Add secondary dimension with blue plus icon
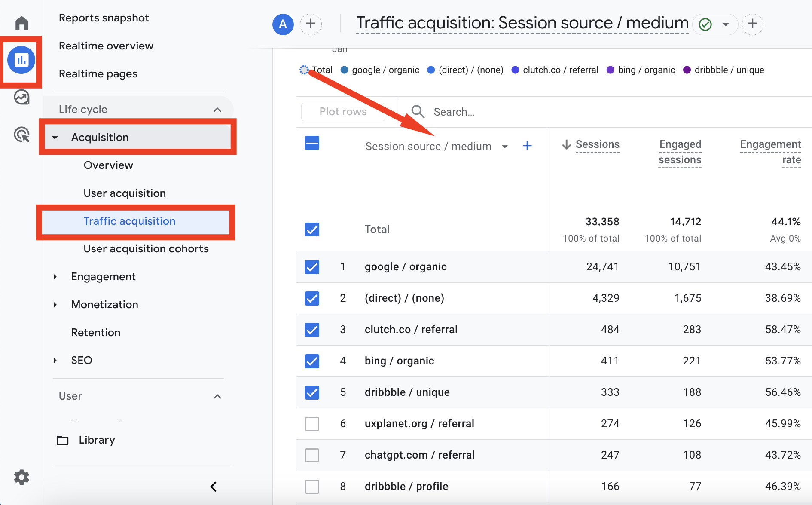Screen dimensions: 812x505 point(527,146)
